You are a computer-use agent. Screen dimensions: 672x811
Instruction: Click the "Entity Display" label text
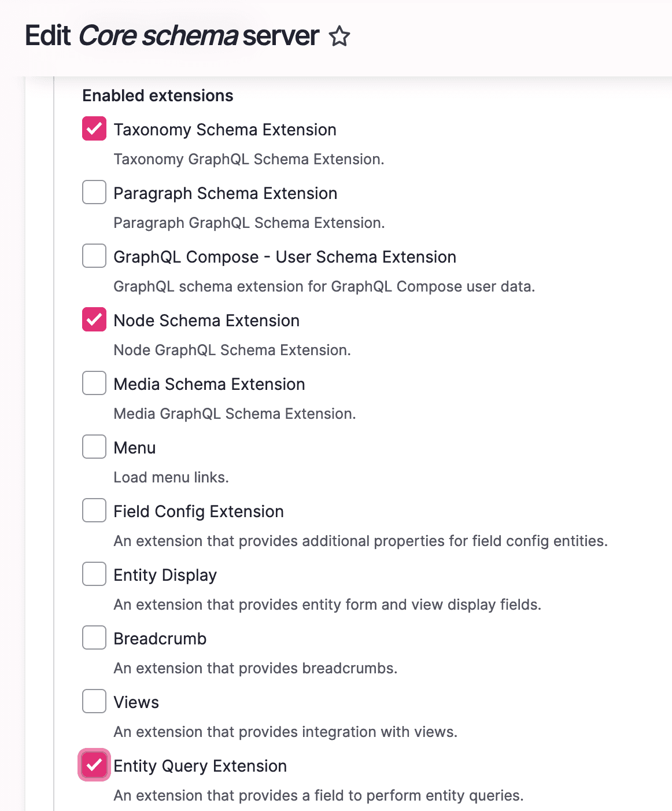[165, 575]
